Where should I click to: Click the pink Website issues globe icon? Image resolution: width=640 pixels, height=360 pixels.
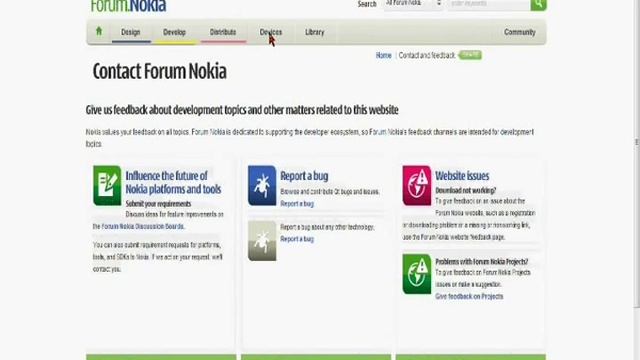[x=417, y=185]
